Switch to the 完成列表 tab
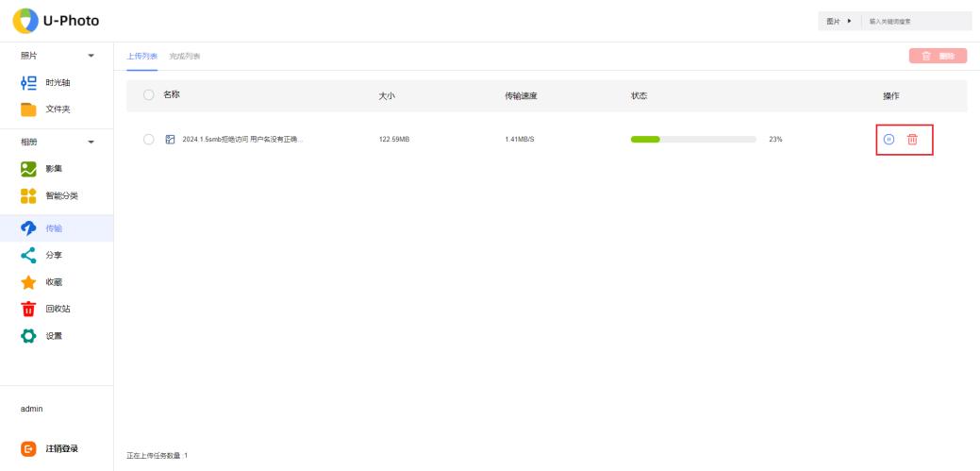 click(x=184, y=57)
